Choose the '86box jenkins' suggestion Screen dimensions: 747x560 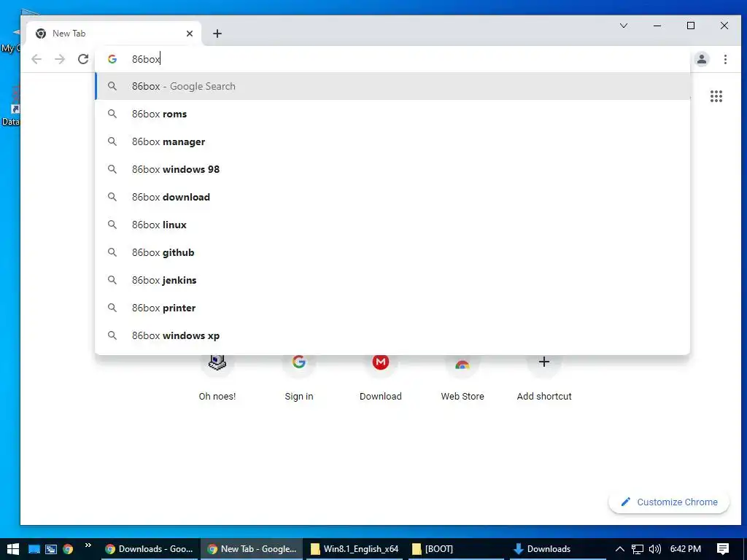click(392, 280)
